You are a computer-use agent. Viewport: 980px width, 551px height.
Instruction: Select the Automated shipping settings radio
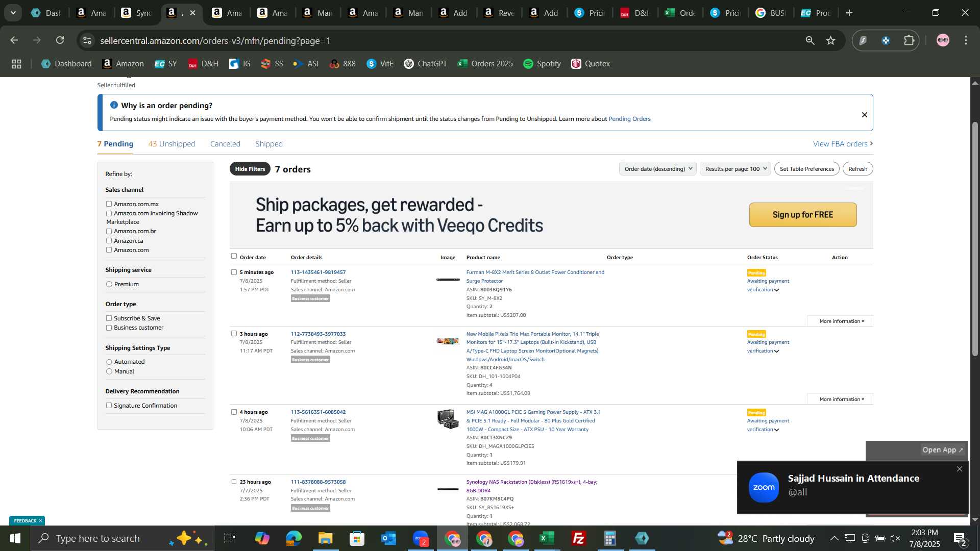coord(109,362)
